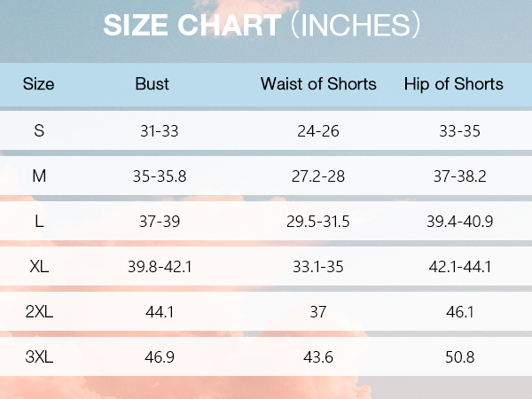Screen dimensions: 532x399
Task: Click the SIZE CHART (INCHES) title
Action: coord(262,25)
